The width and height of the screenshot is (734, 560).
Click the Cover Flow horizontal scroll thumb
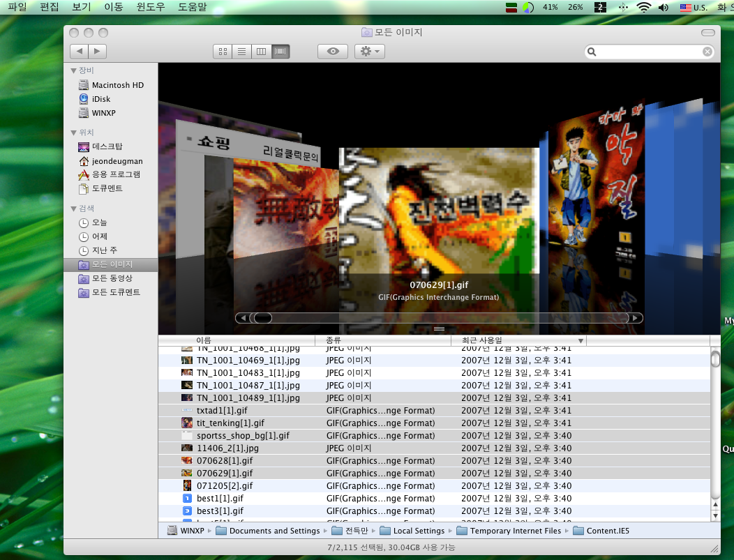pyautogui.click(x=262, y=318)
